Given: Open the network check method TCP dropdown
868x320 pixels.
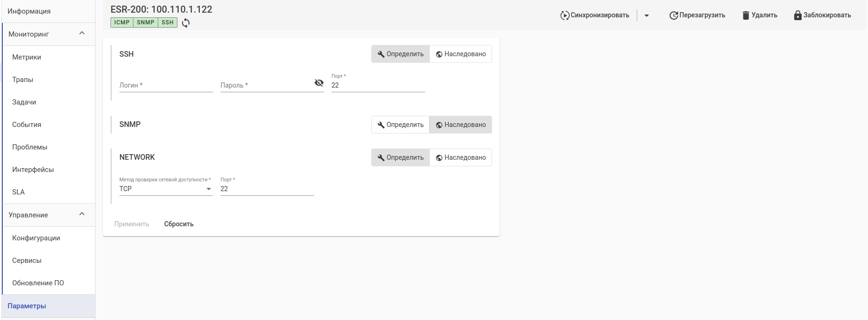Looking at the screenshot, I should (166, 189).
